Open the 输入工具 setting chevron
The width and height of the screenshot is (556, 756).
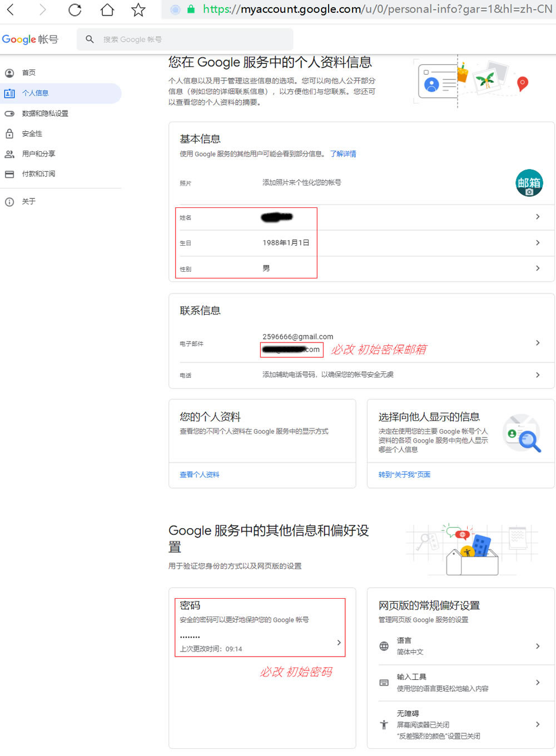coord(538,683)
